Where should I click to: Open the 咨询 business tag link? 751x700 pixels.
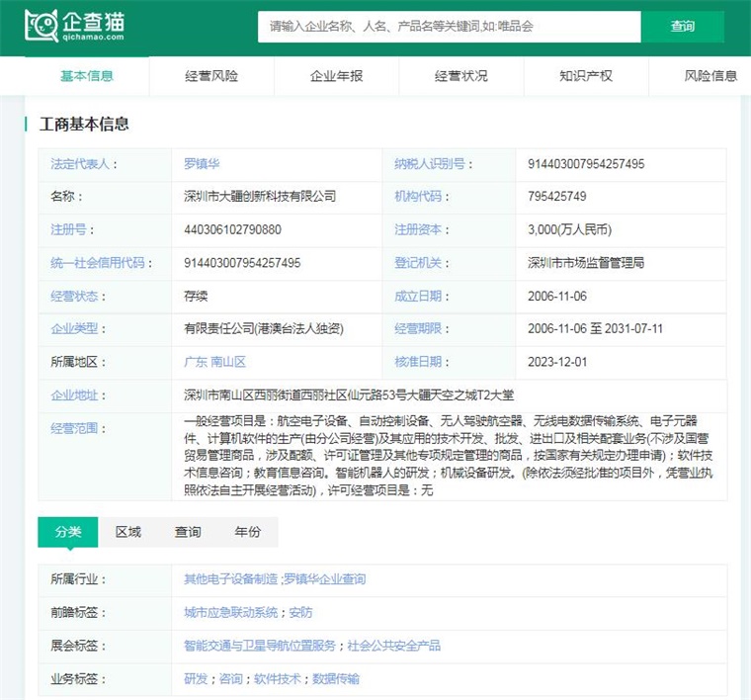pyautogui.click(x=231, y=679)
